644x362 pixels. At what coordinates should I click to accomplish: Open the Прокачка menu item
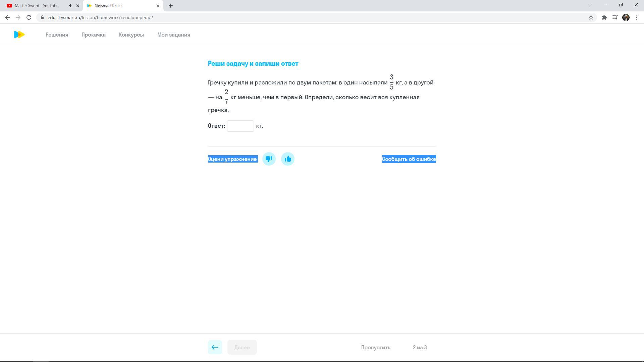pos(93,35)
